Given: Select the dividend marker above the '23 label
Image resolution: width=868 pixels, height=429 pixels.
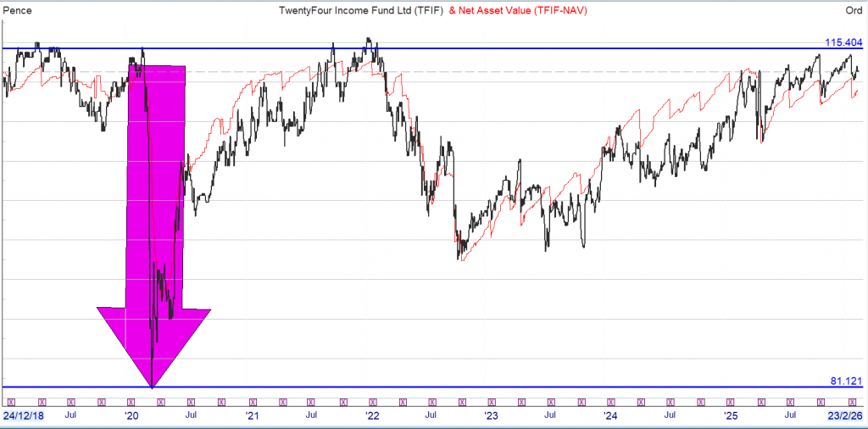Looking at the screenshot, I should pyautogui.click(x=492, y=402).
